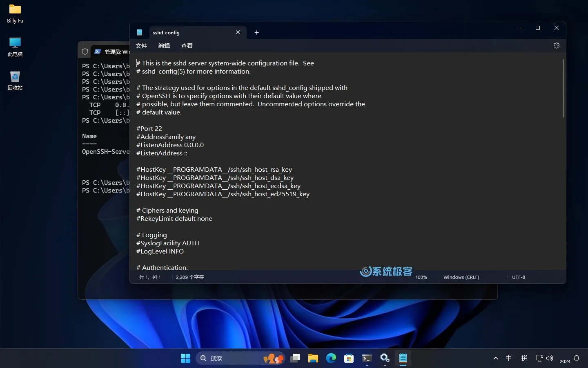Switch Pinyin input mode via the 拼 icon

524,358
